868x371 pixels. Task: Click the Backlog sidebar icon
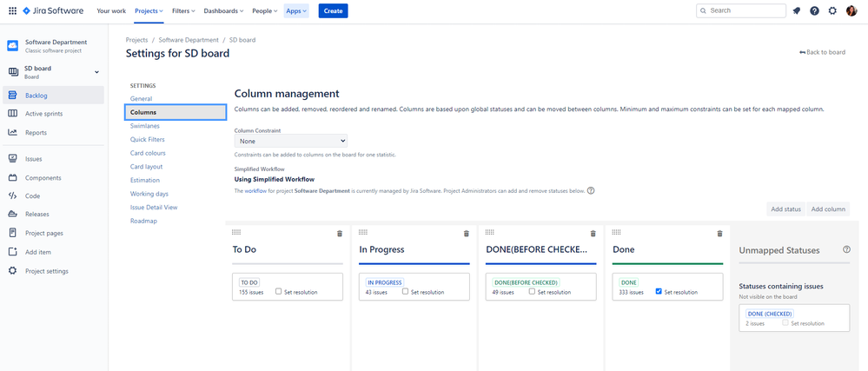[x=13, y=96]
